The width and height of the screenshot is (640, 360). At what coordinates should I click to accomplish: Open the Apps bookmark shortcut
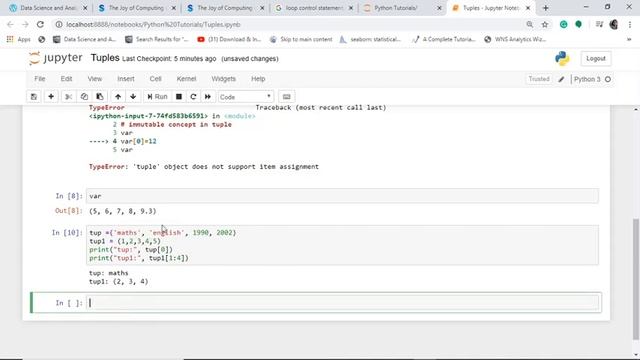(19, 39)
